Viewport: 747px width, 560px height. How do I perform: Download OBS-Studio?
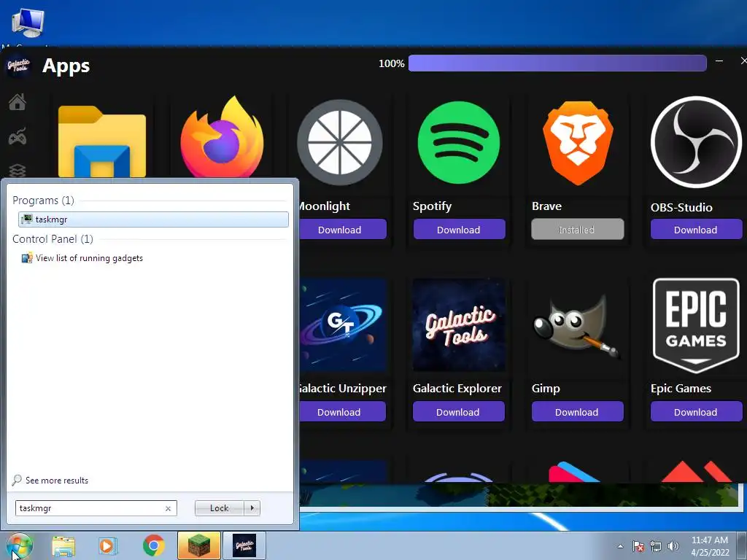coord(695,230)
